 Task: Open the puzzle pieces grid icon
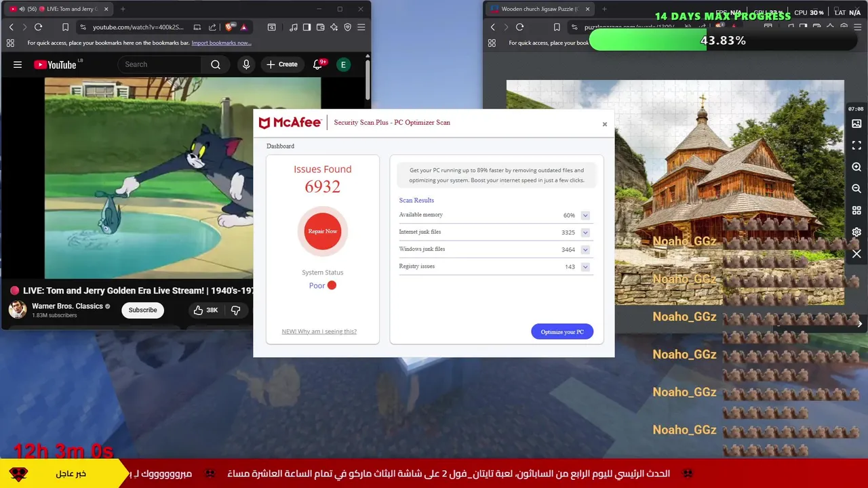pyautogui.click(x=856, y=211)
